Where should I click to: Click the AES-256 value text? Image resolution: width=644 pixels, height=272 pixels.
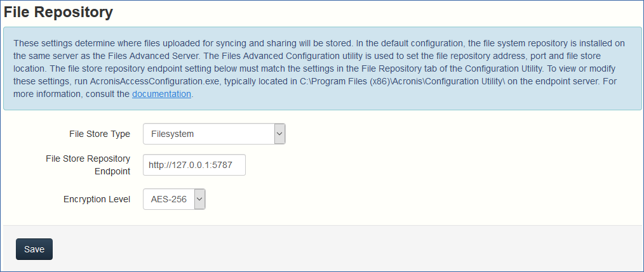(168, 199)
